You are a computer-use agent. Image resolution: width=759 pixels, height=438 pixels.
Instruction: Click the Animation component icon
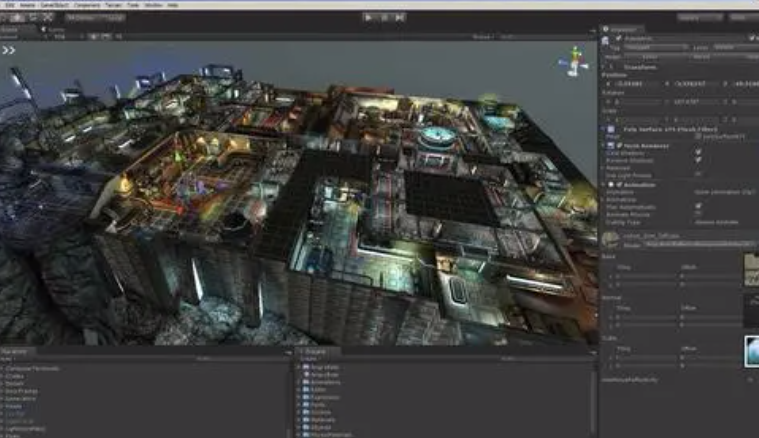[611, 185]
